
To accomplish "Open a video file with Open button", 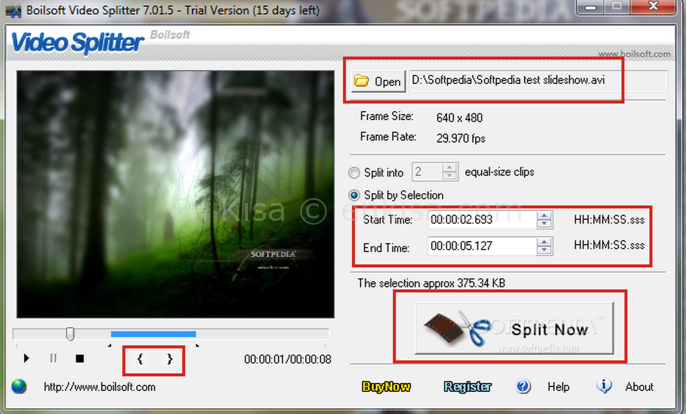I will click(x=378, y=81).
